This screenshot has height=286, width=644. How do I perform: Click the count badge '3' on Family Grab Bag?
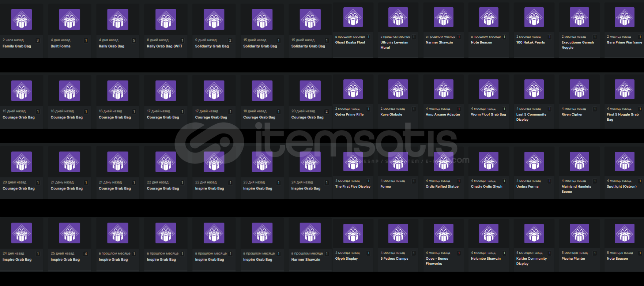pos(38,41)
